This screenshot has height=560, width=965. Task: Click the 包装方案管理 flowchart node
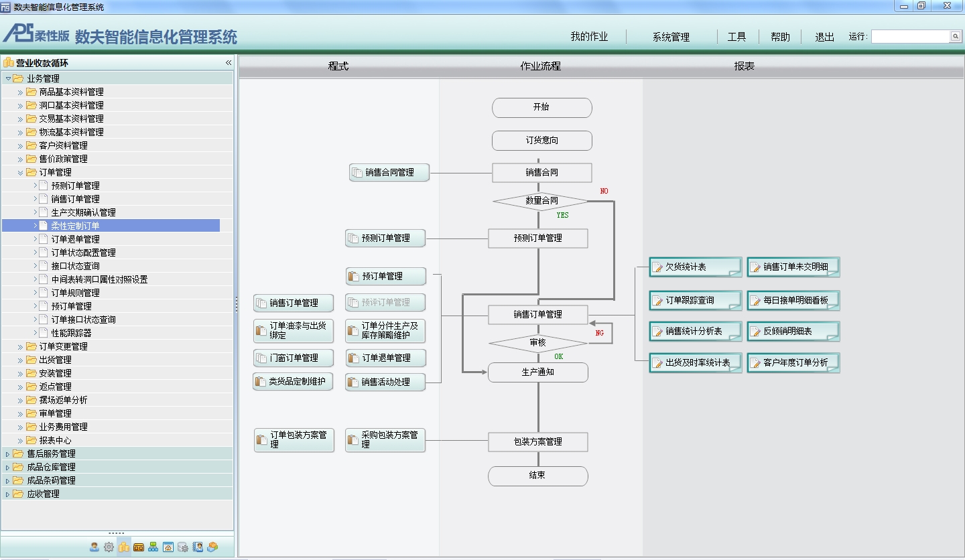538,442
